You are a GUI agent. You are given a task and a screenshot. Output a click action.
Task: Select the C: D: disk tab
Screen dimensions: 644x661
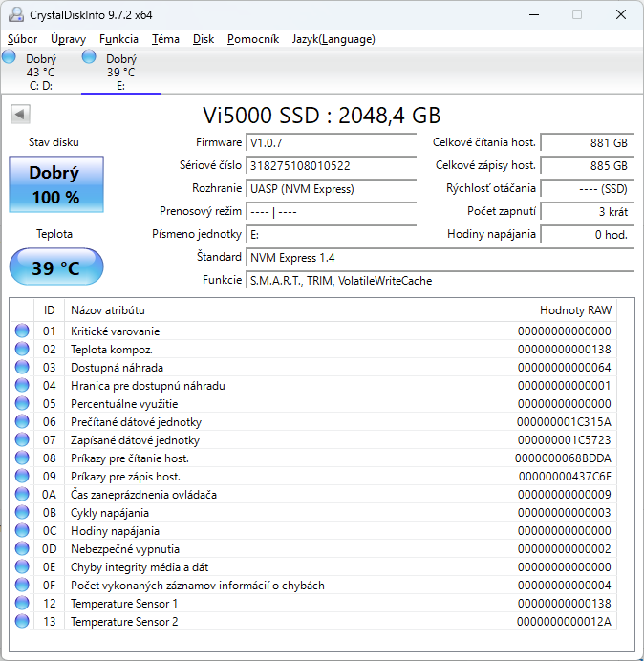click(41, 72)
